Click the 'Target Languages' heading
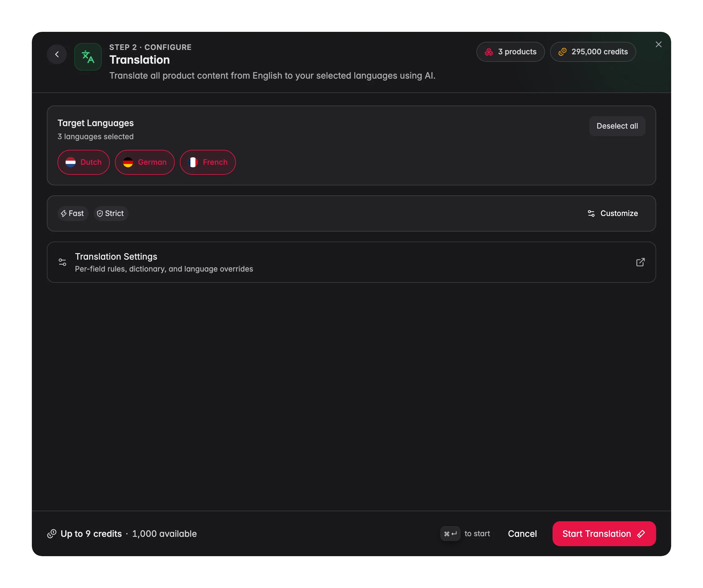The width and height of the screenshot is (703, 588). pos(96,123)
